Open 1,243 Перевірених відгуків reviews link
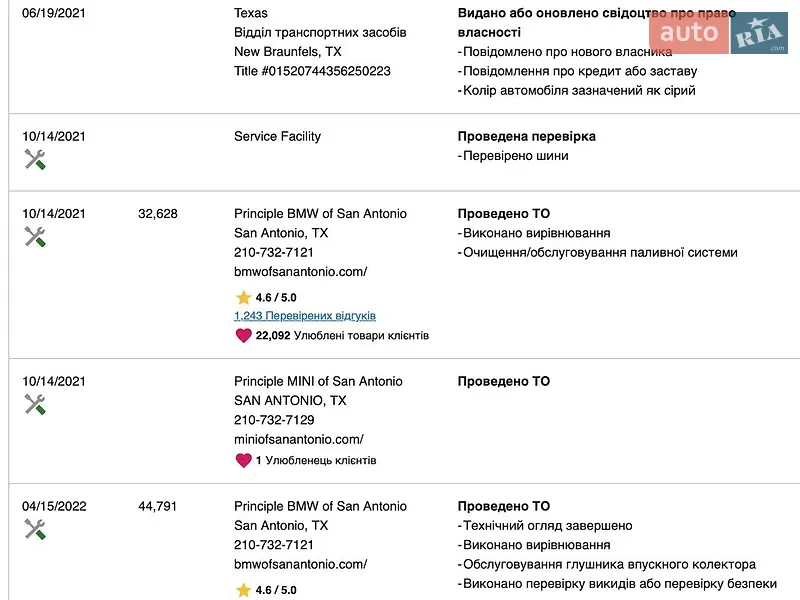800x600 pixels. [305, 316]
